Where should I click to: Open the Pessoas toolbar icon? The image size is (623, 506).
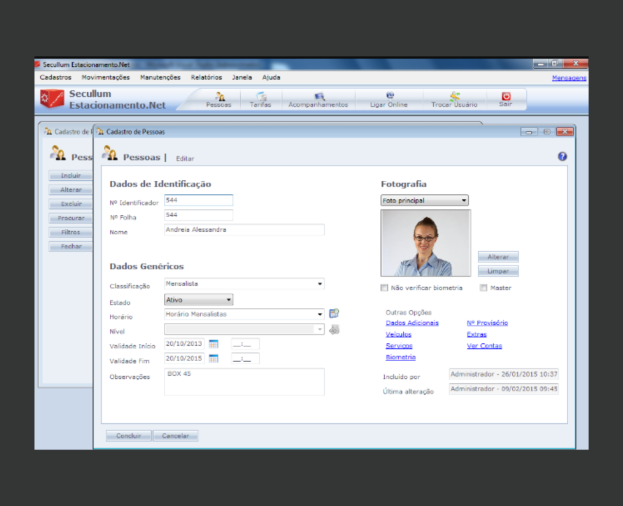tap(219, 99)
